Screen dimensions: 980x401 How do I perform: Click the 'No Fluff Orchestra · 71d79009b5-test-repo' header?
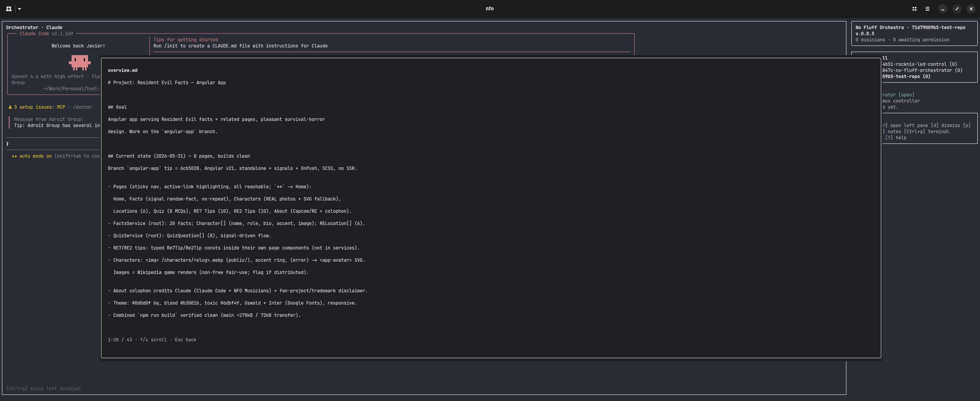(x=910, y=28)
